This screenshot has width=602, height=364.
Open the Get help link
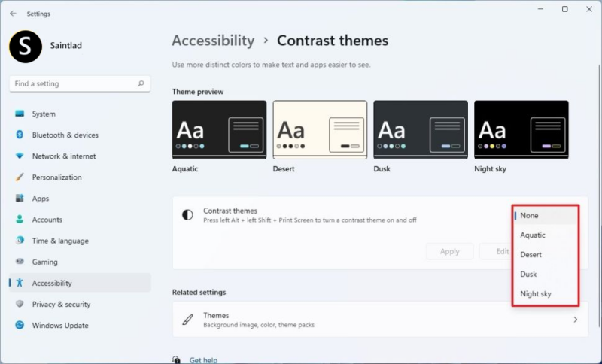[203, 360]
